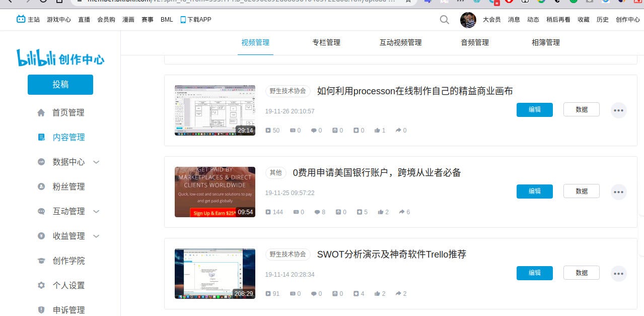Open the 09:54 payment video thumbnail

tap(215, 192)
